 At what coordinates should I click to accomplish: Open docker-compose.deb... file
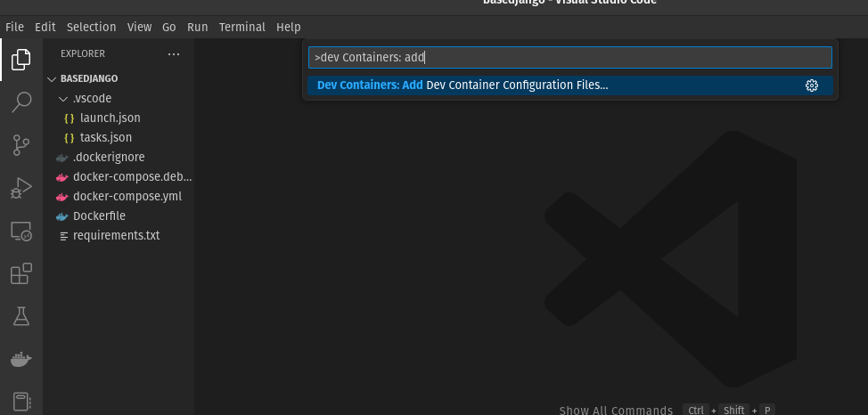click(132, 177)
